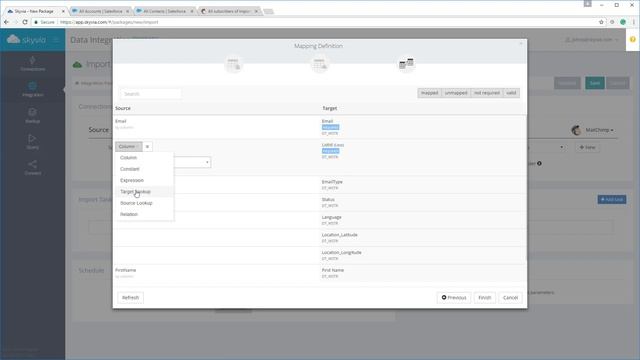Select the Location_Longitude target row
The width and height of the screenshot is (640, 360).
[x=423, y=255]
